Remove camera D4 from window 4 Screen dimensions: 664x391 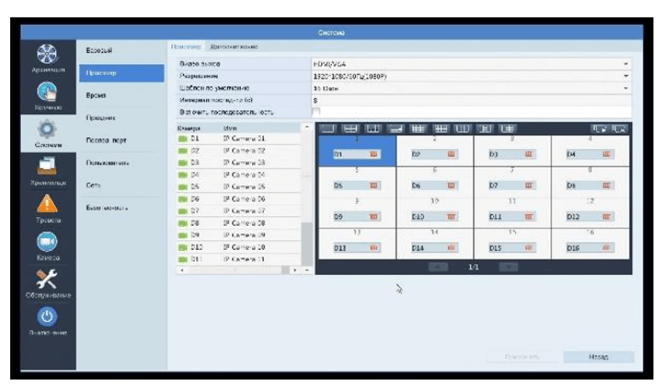tap(606, 154)
